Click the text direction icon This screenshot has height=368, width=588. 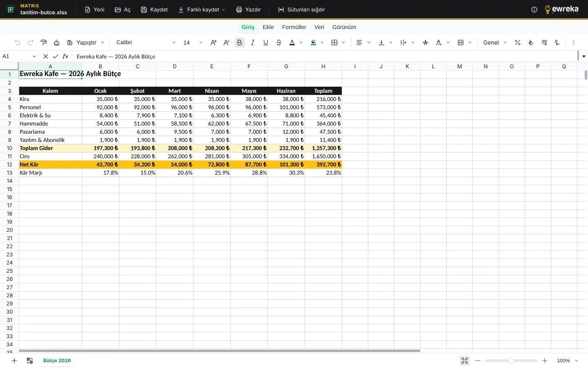click(x=425, y=43)
